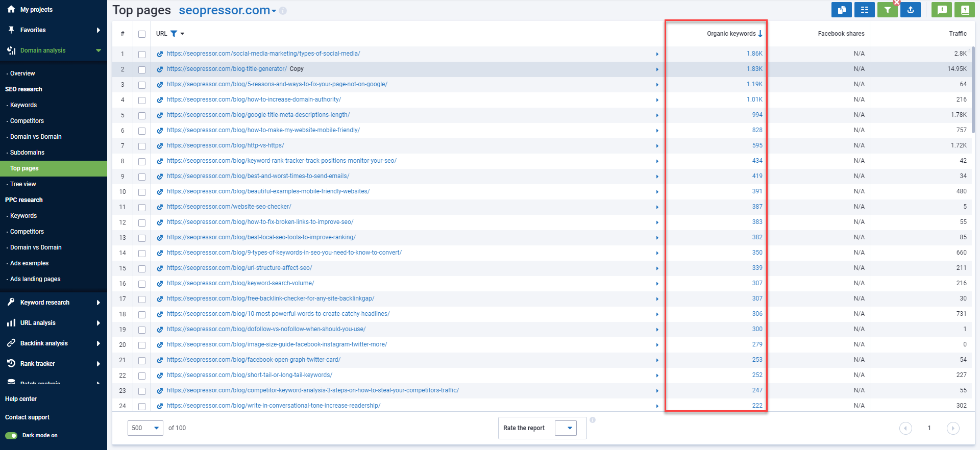This screenshot has height=450, width=980.
Task: Tick checkbox for row 20 image-size-guide
Action: click(142, 345)
